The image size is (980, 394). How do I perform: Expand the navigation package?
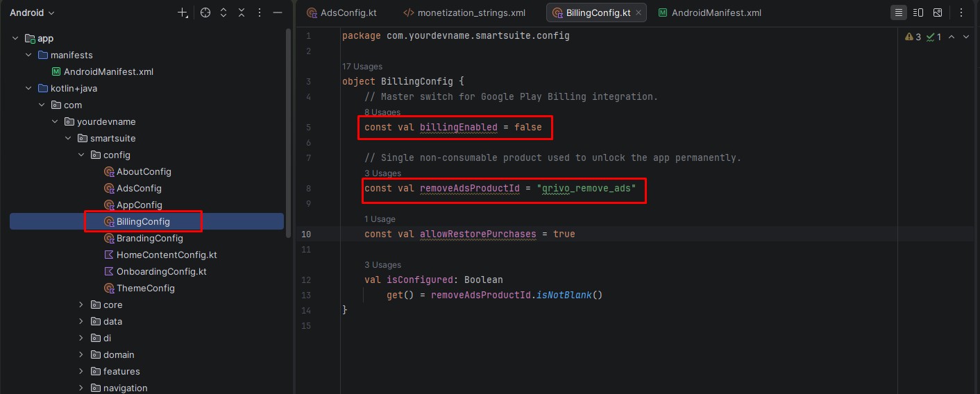point(81,388)
